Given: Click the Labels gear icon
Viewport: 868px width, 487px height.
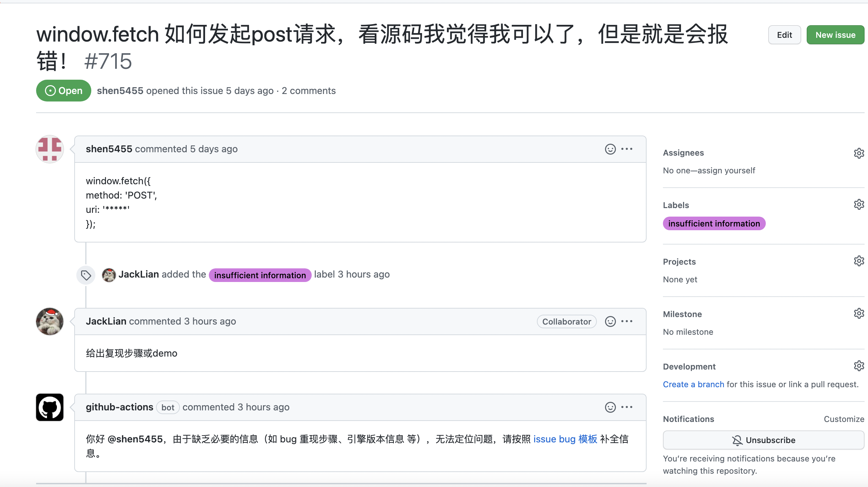Looking at the screenshot, I should [x=859, y=205].
